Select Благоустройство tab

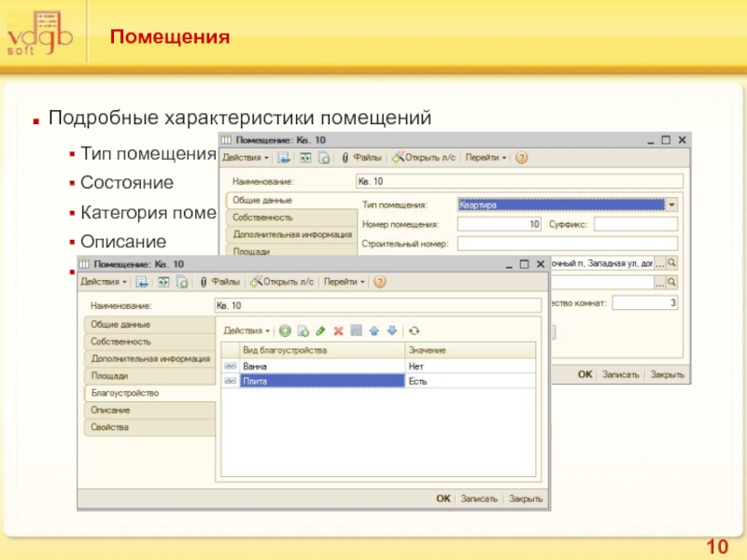[x=149, y=393]
